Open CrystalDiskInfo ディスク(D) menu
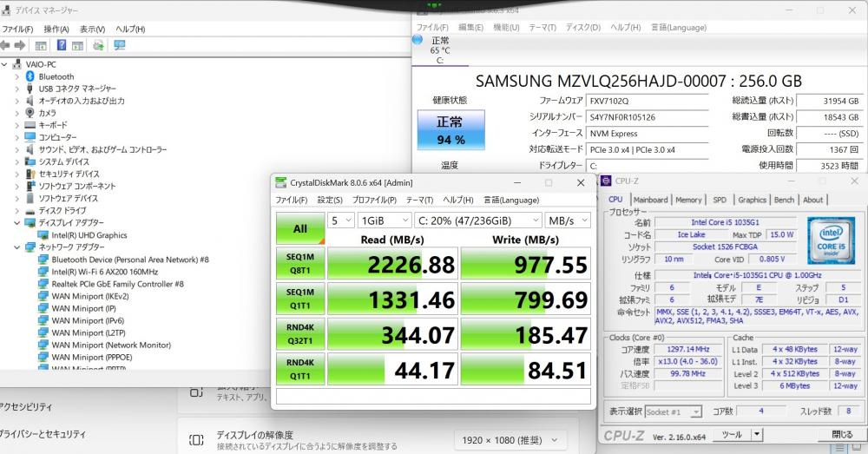The height and width of the screenshot is (454, 868). [x=583, y=27]
